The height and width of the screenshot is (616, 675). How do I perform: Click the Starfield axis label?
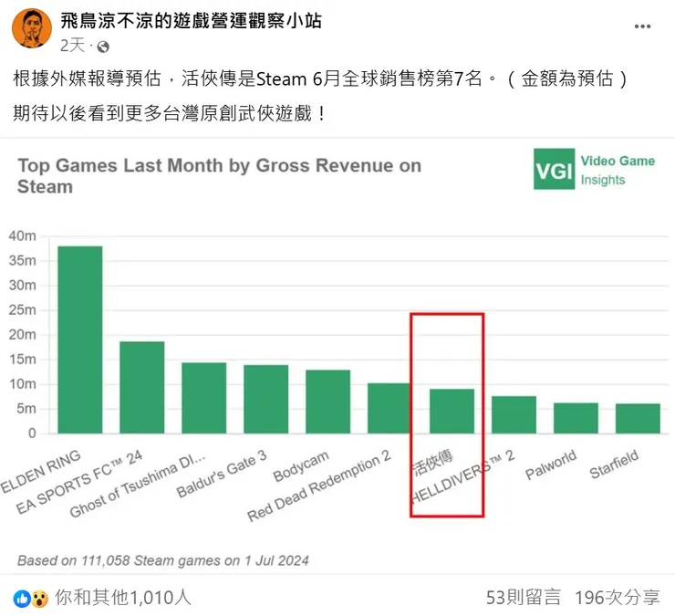coord(614,465)
